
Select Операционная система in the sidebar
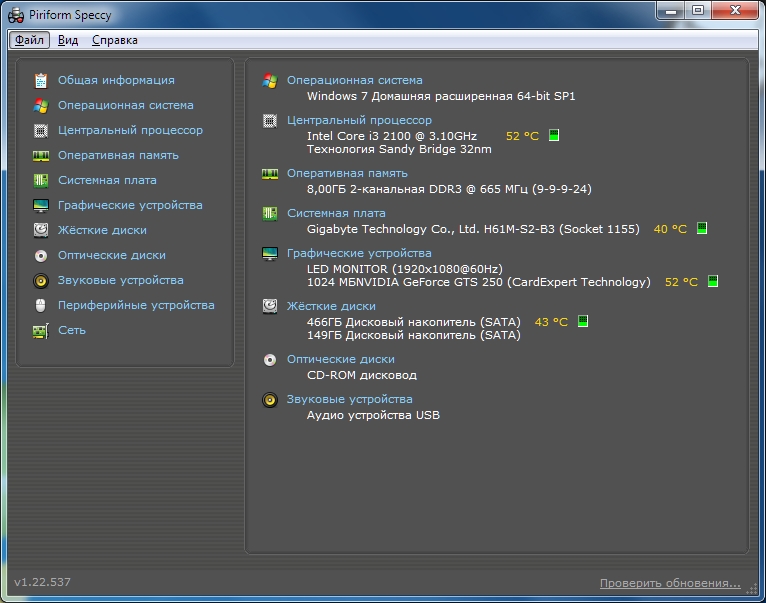click(126, 105)
